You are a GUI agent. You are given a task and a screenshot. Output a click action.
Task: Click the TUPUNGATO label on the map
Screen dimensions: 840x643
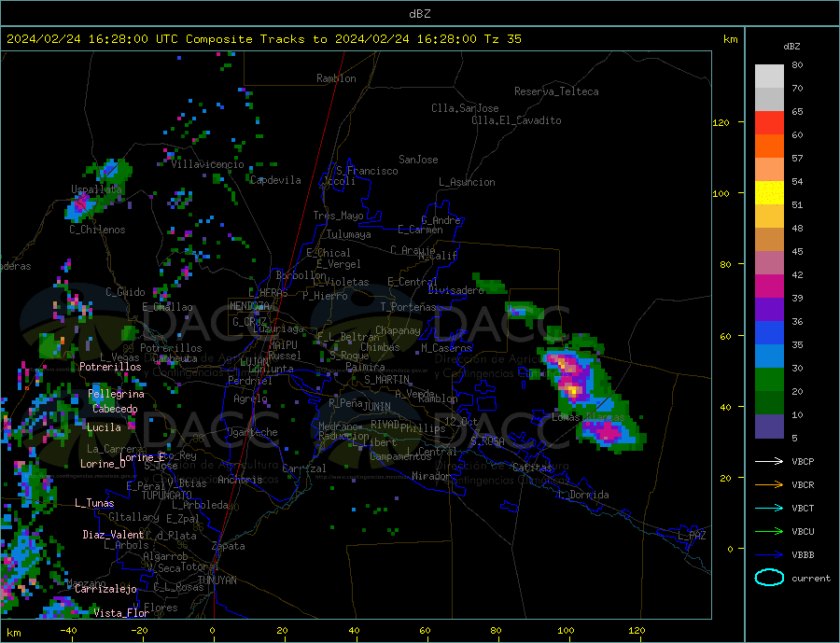[167, 496]
